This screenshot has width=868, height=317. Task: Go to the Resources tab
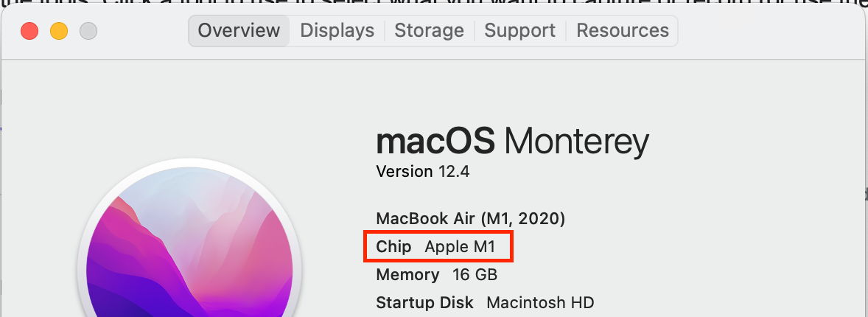(x=622, y=30)
